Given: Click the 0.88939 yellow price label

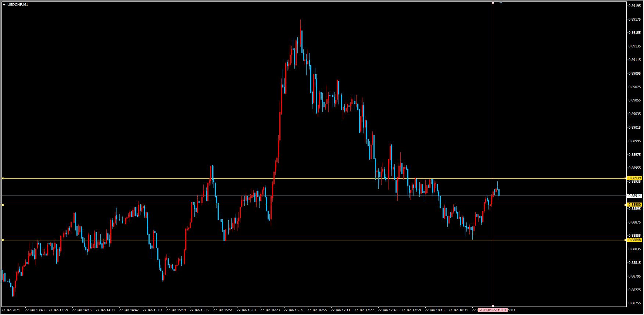Looking at the screenshot, I should 634,178.
